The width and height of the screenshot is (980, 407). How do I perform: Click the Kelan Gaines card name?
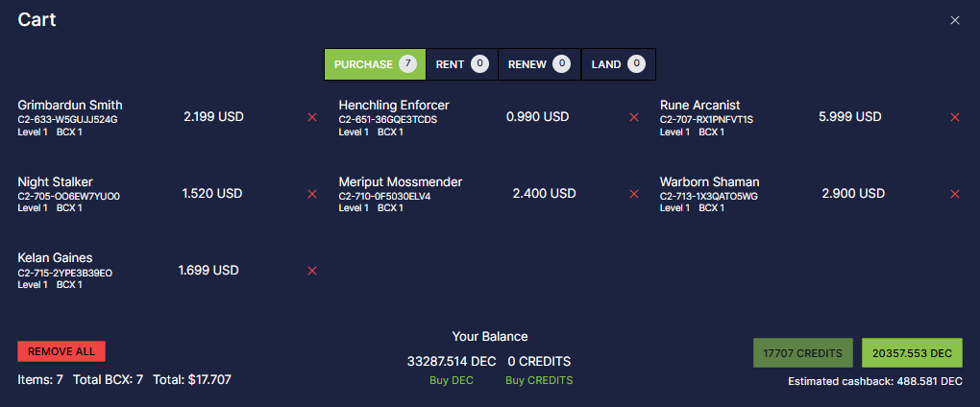[55, 258]
